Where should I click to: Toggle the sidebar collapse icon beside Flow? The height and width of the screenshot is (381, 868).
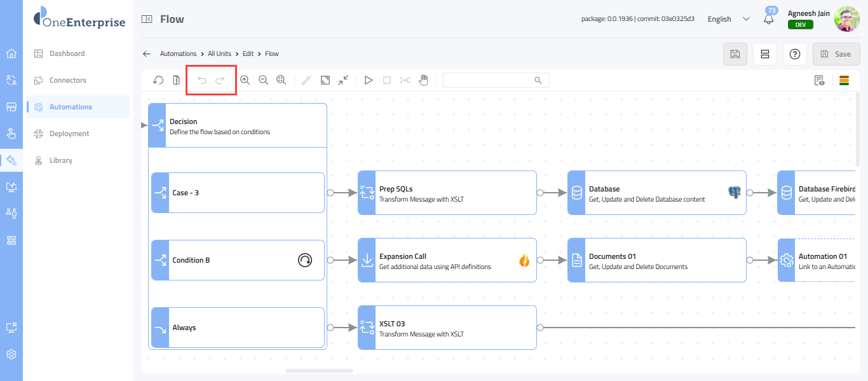pos(147,19)
